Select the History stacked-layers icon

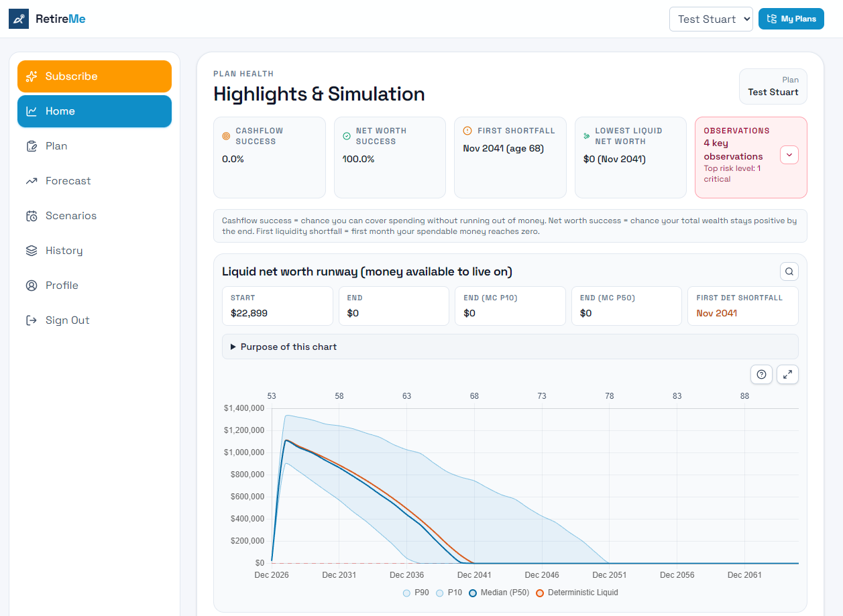click(31, 250)
